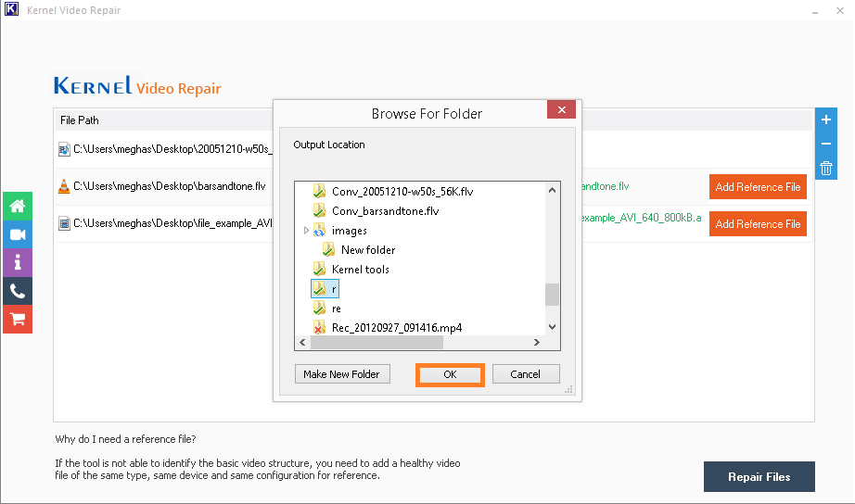
Task: Click Cancel in Browse For Folder
Action: (x=526, y=374)
